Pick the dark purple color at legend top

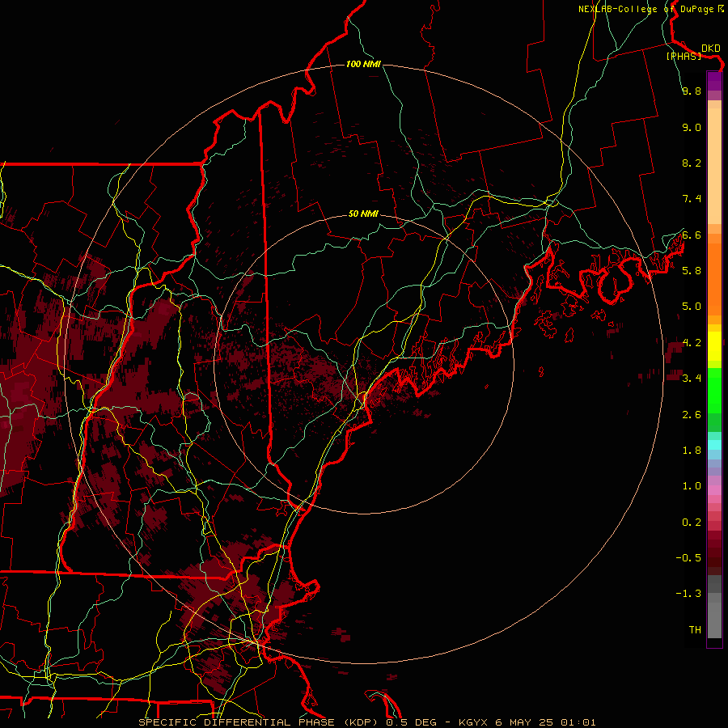714,81
